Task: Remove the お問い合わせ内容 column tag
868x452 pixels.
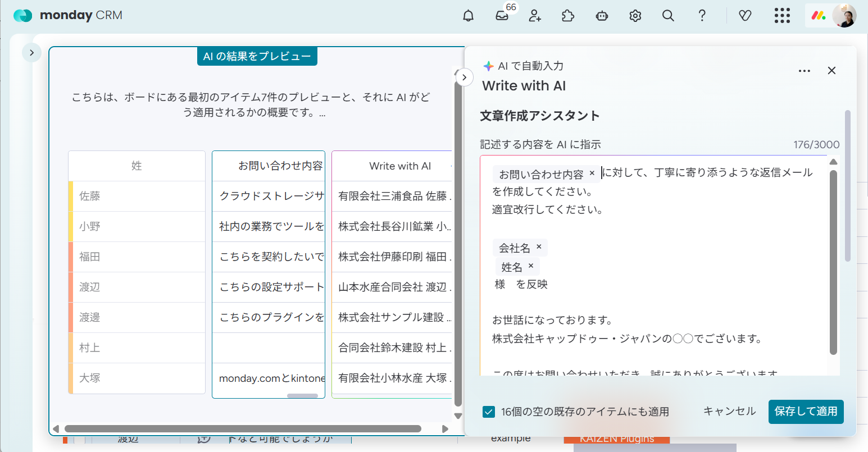Action: (x=592, y=174)
